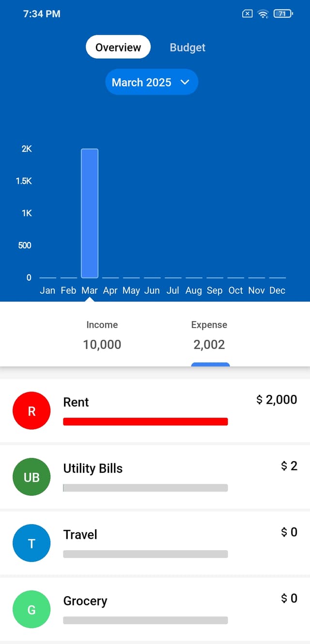310x644 pixels.
Task: Open the Travel category name
Action: (x=80, y=535)
